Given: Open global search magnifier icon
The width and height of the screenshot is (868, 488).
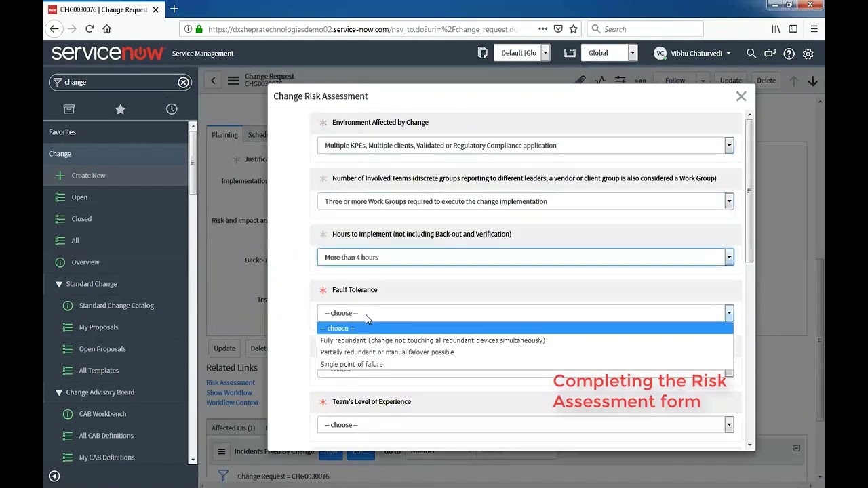Looking at the screenshot, I should click(x=751, y=53).
